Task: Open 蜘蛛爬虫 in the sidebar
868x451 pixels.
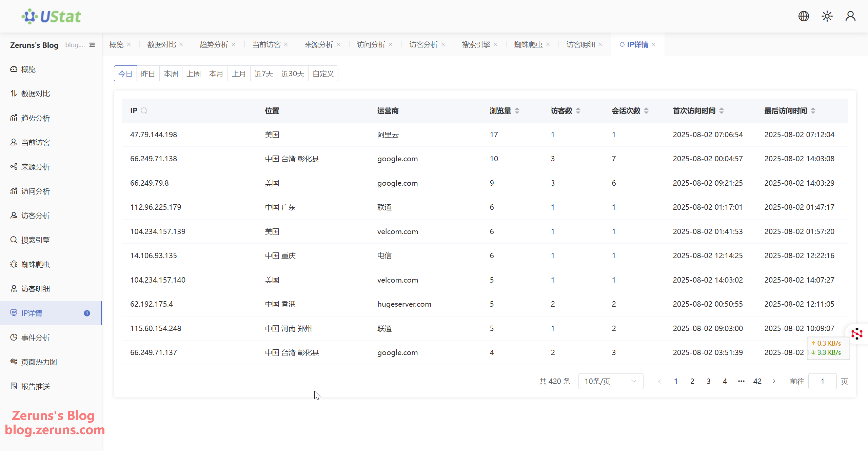Action: coord(51,265)
